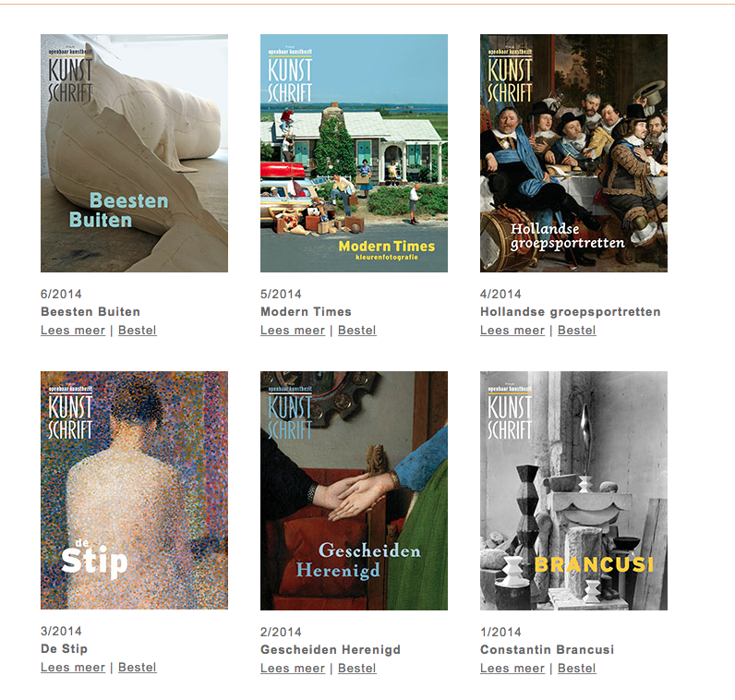
Task: Click Lees meer under Modern Times
Action: pyautogui.click(x=293, y=330)
